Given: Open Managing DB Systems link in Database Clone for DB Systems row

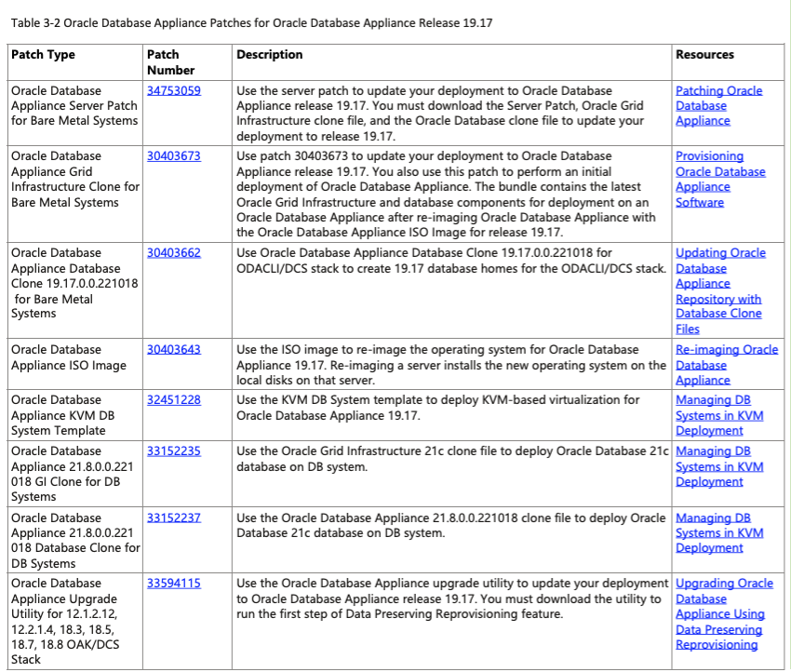Looking at the screenshot, I should (x=719, y=532).
